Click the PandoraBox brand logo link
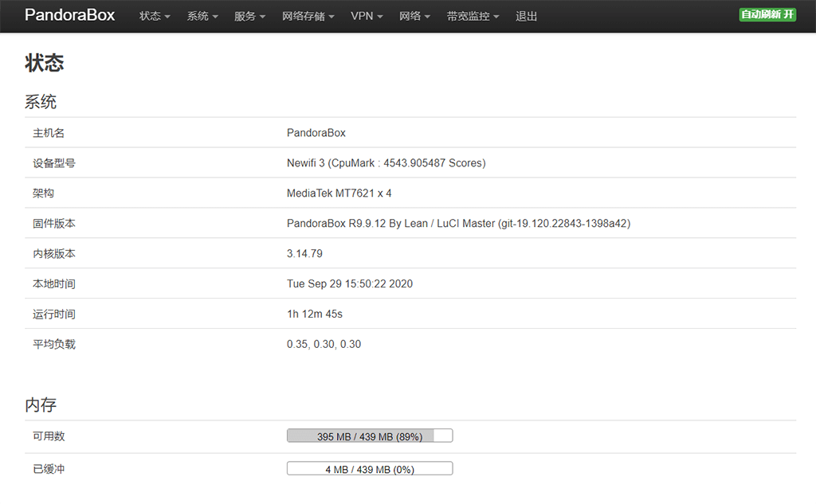 pyautogui.click(x=70, y=15)
